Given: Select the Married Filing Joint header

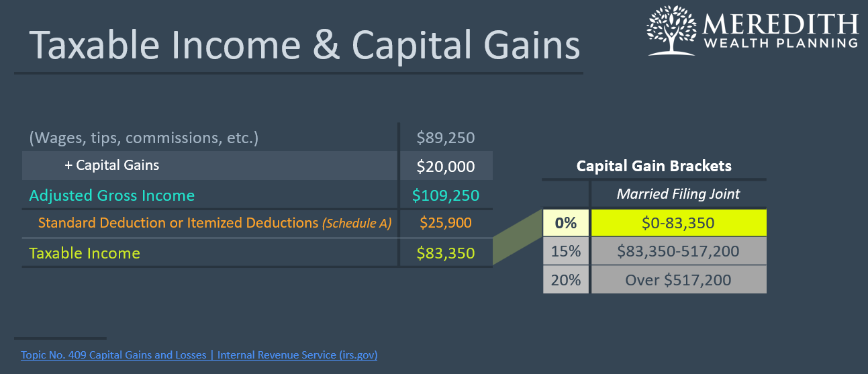Looking at the screenshot, I should pyautogui.click(x=678, y=194).
